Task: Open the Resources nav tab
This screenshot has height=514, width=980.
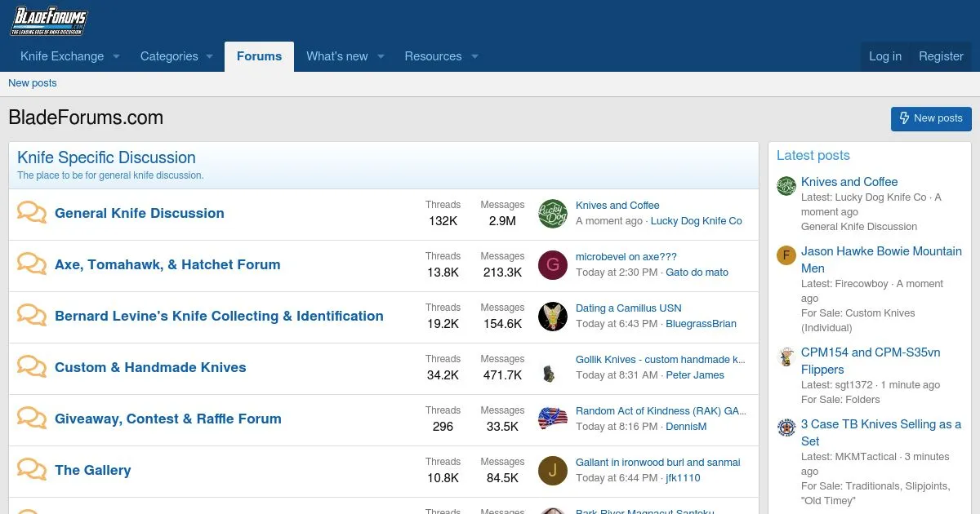Action: click(x=433, y=56)
